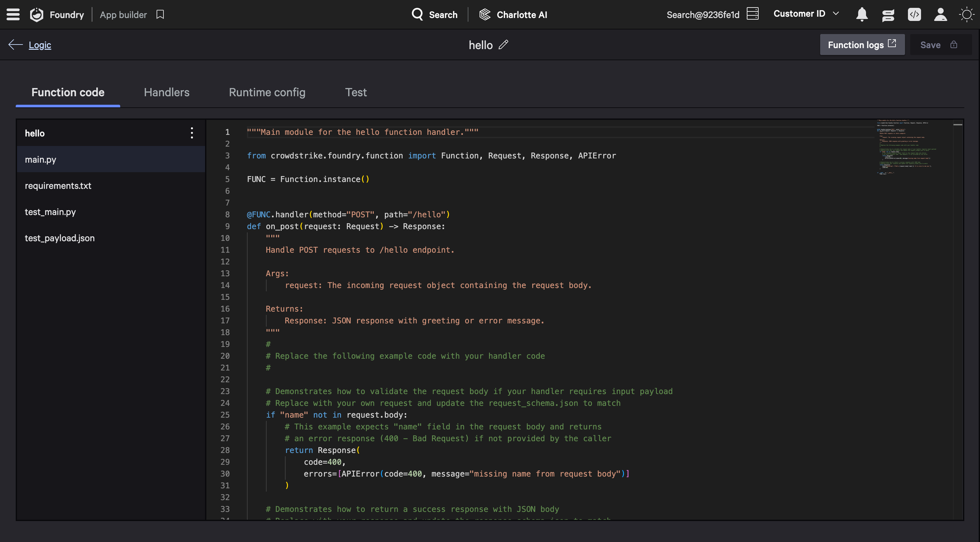Open the hello folder three-dot menu
This screenshot has height=542, width=980.
pos(192,133)
